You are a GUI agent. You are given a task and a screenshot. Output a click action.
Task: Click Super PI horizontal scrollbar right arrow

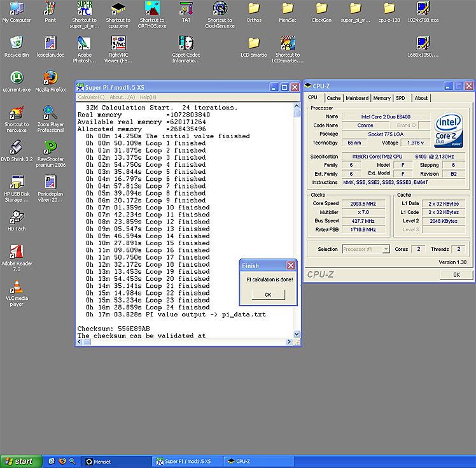[x=288, y=342]
